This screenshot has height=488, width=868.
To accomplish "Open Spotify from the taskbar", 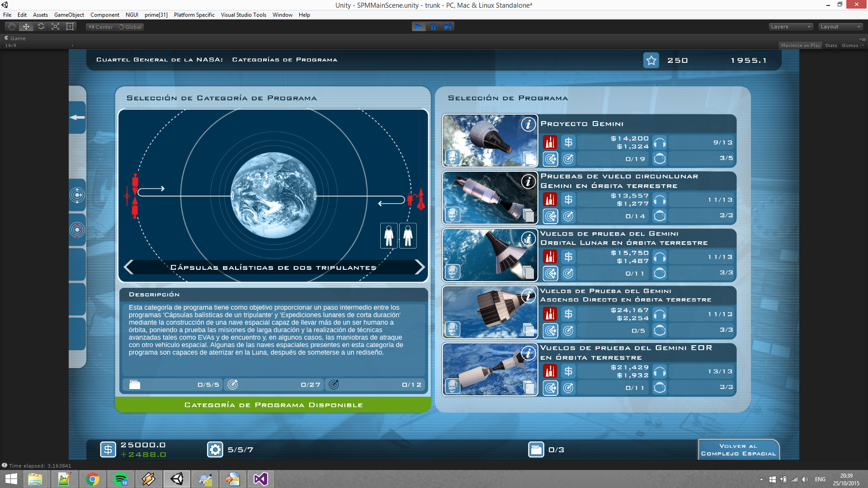I will [x=120, y=479].
